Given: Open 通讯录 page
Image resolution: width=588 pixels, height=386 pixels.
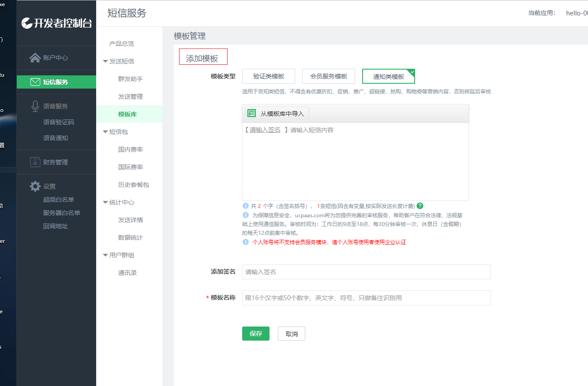Looking at the screenshot, I should point(127,273).
